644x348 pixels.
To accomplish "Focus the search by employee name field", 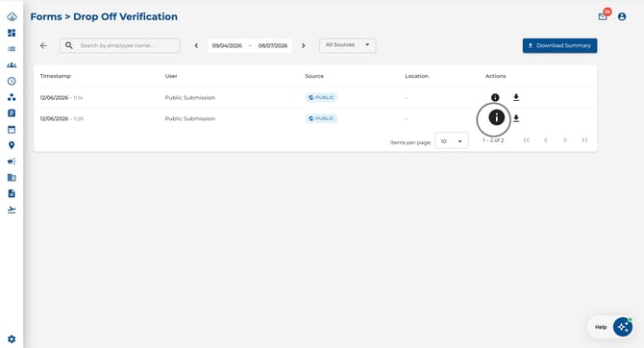I will (x=119, y=45).
